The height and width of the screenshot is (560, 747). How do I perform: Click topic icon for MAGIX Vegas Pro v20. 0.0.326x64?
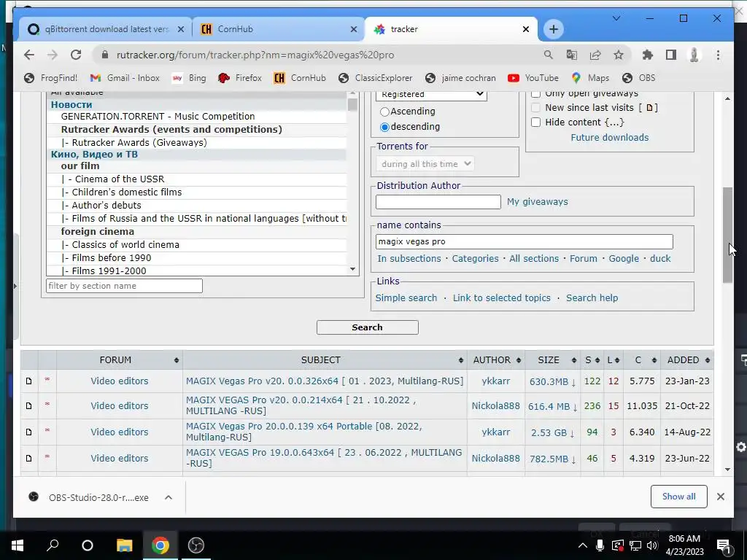pos(29,381)
